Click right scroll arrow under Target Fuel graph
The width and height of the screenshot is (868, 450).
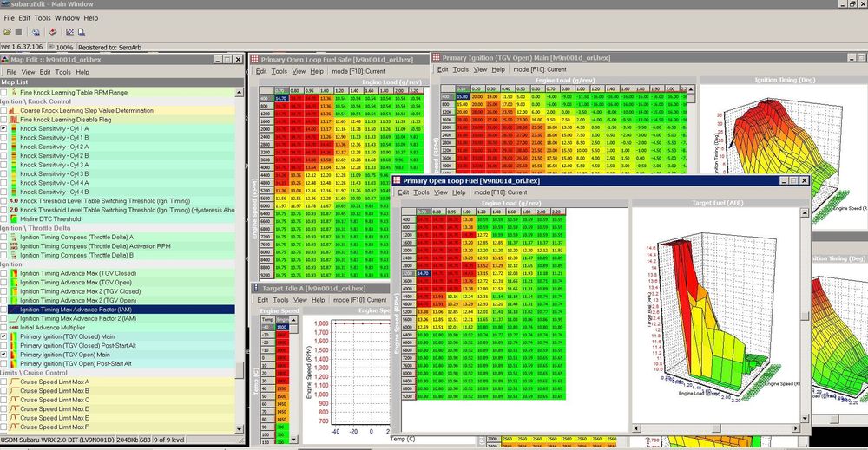click(x=796, y=427)
